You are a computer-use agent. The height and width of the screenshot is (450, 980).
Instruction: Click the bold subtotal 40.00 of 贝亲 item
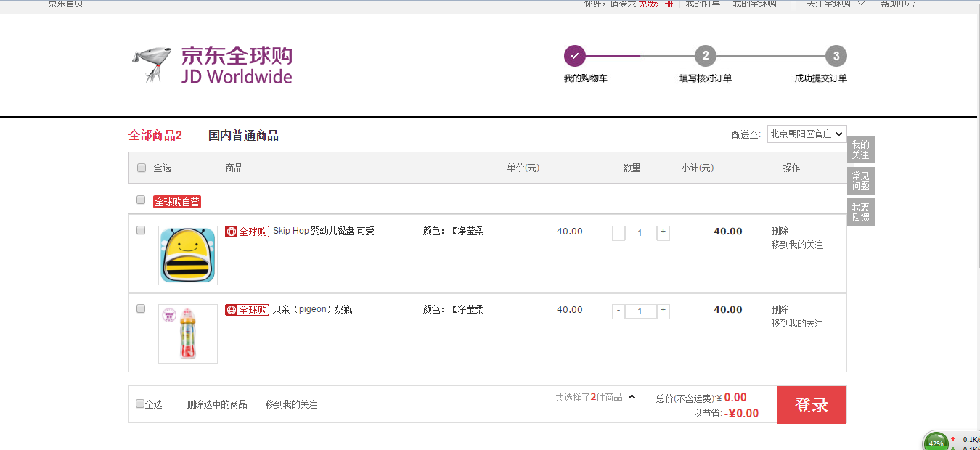pos(728,310)
